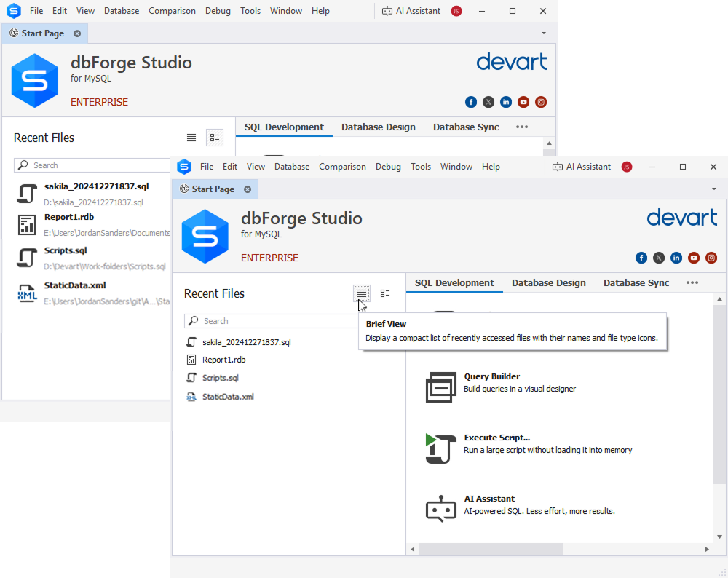Open Help menu in front window
The width and height of the screenshot is (728, 578).
(x=491, y=167)
